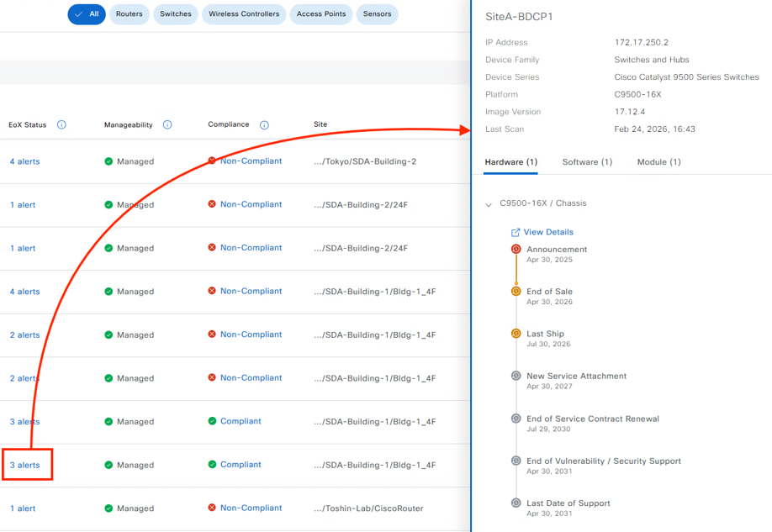This screenshot has height=532, width=772.
Task: Click the info icon beside EoX Status
Action: point(61,125)
